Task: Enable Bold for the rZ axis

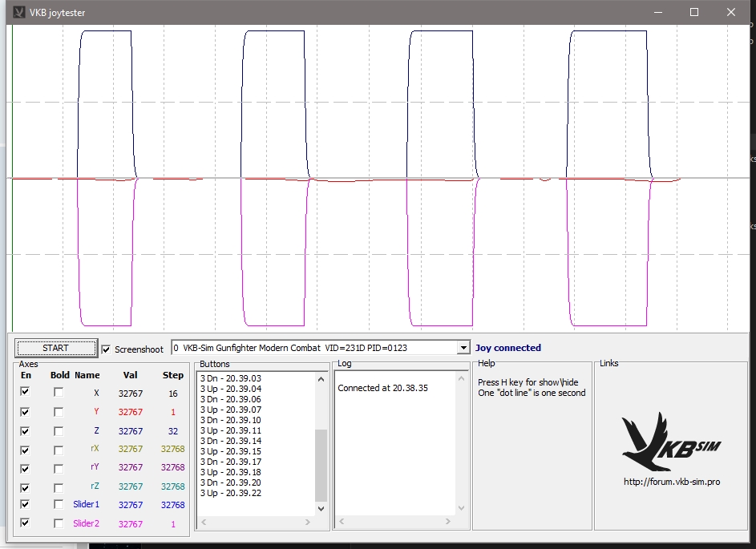Action: tap(59, 488)
